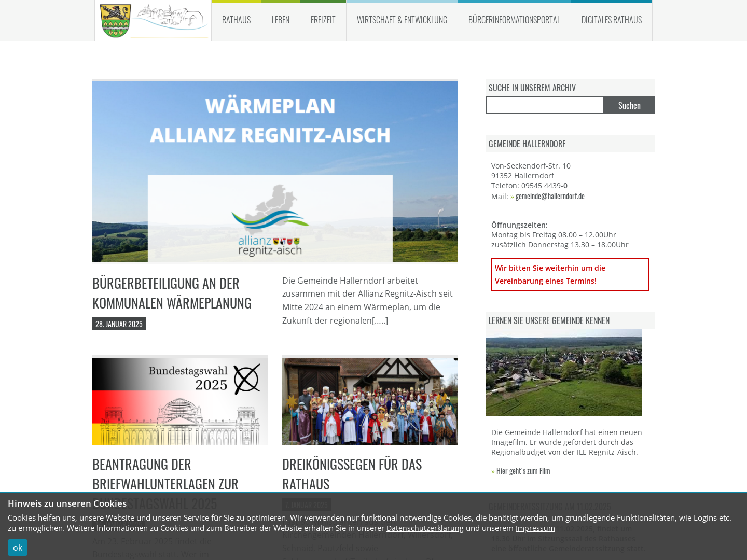Click the 28. Januar 2025 date label
The height and width of the screenshot is (560, 747).
tap(119, 324)
